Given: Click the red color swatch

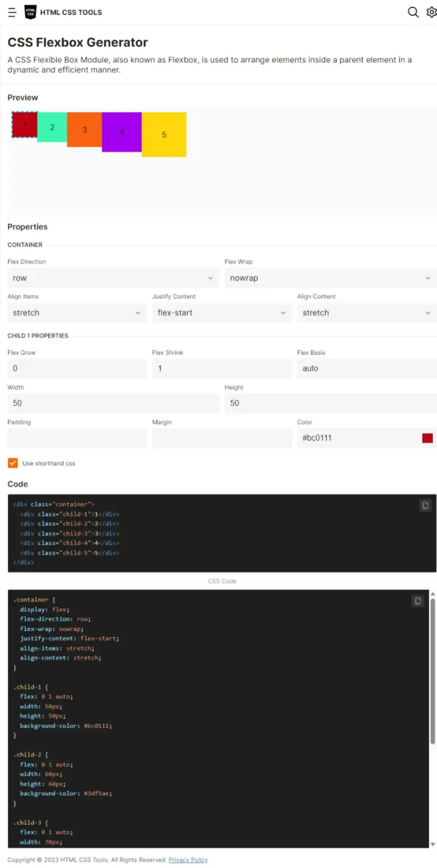Looking at the screenshot, I should (428, 438).
